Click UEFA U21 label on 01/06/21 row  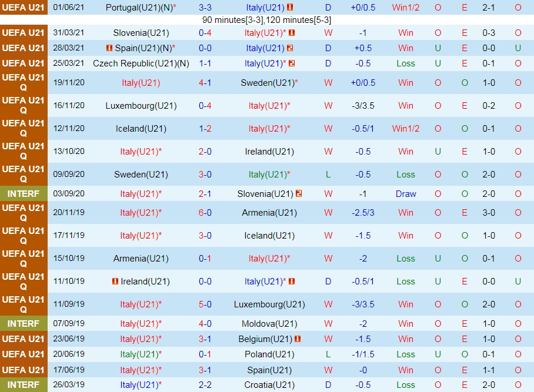(x=24, y=7)
